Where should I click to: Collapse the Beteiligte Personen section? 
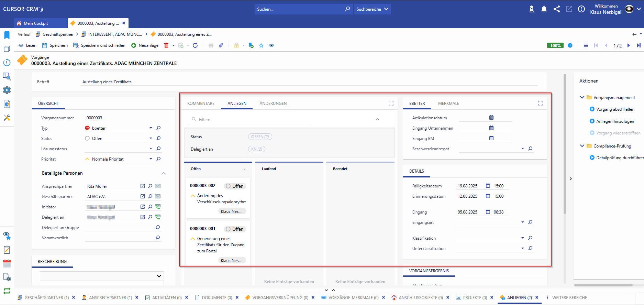(164, 173)
